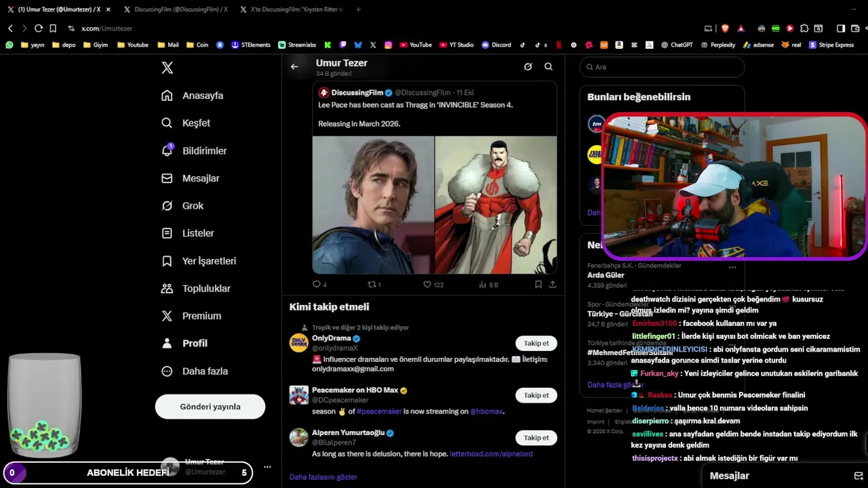Click the Ara search field

[x=663, y=67]
